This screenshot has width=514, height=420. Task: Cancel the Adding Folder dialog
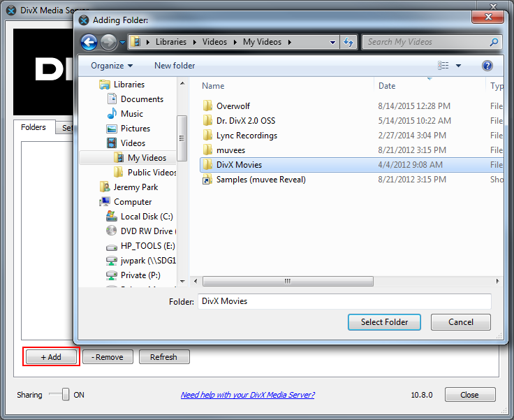tap(460, 322)
